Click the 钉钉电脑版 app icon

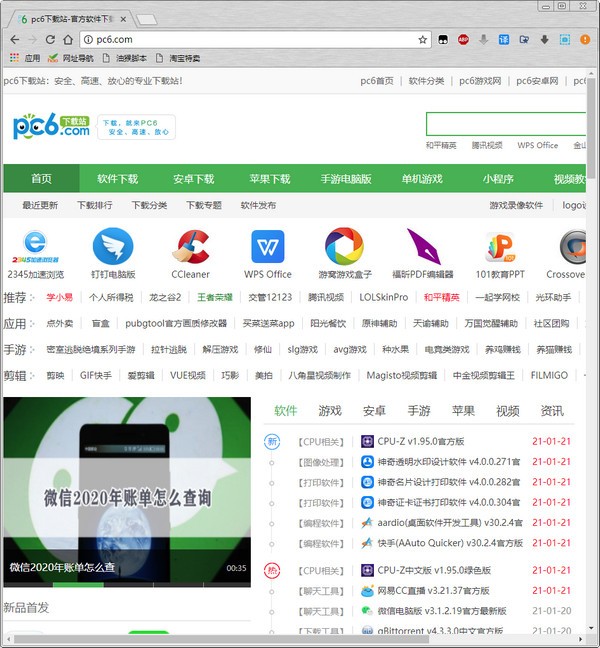pyautogui.click(x=113, y=246)
